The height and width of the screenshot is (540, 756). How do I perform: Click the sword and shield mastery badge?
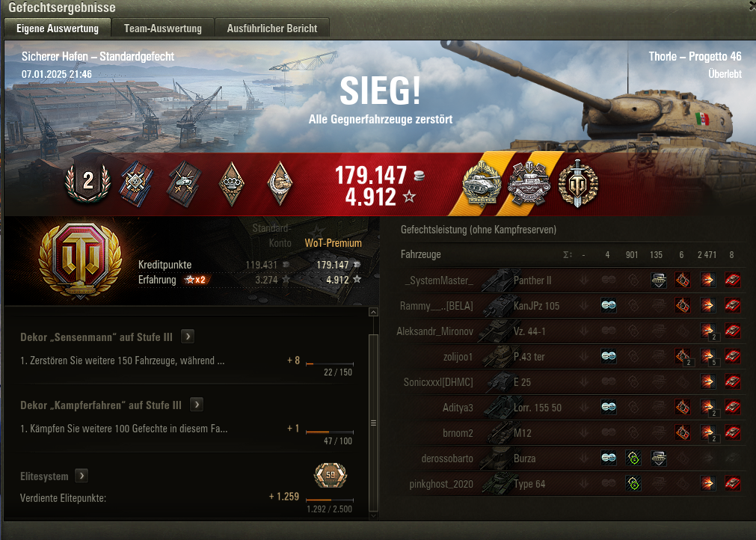577,184
